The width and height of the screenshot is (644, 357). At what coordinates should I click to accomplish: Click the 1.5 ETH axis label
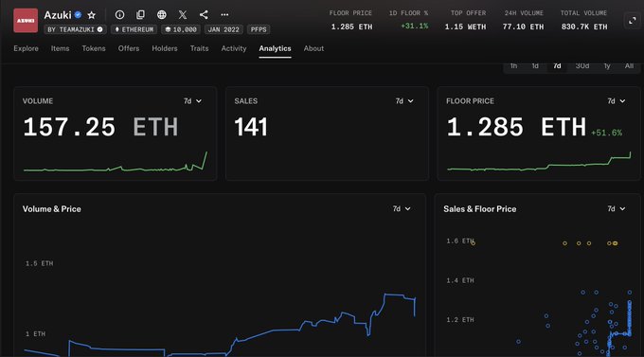40,263
